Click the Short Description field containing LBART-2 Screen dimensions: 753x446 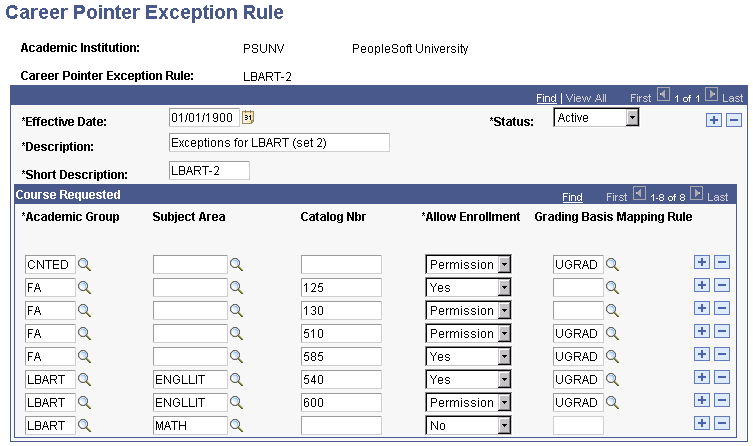click(208, 170)
